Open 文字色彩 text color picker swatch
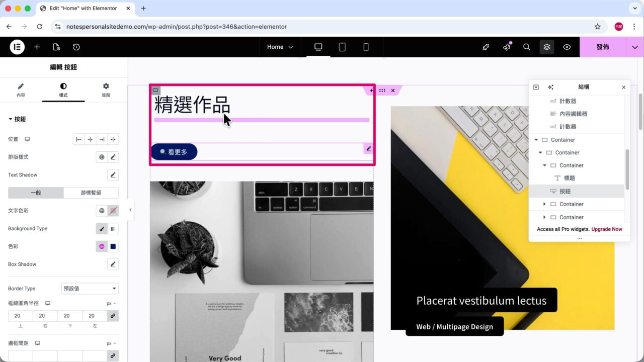Viewport: 644px width, 362px height. pos(113,211)
